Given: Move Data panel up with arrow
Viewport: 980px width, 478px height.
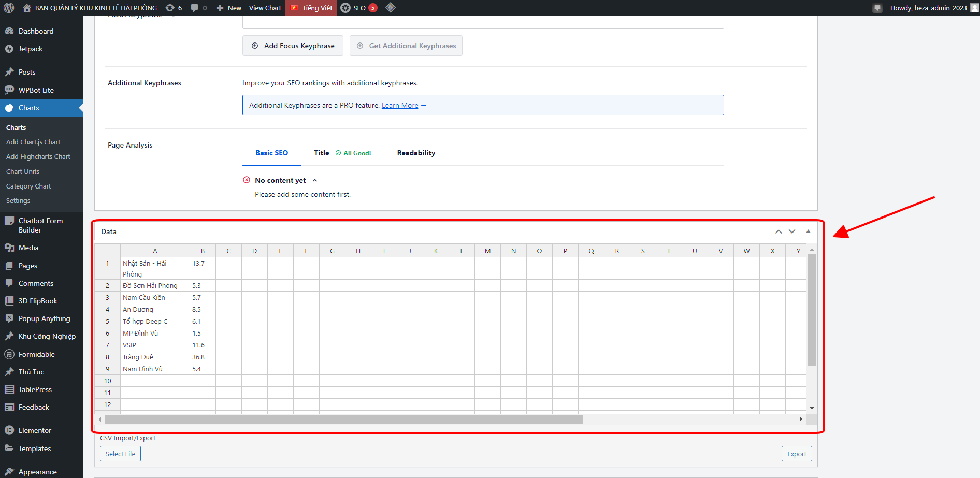Looking at the screenshot, I should [x=778, y=231].
